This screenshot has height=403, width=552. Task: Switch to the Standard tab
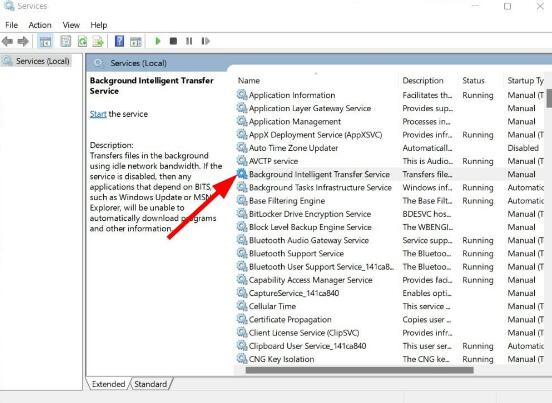coord(150,384)
